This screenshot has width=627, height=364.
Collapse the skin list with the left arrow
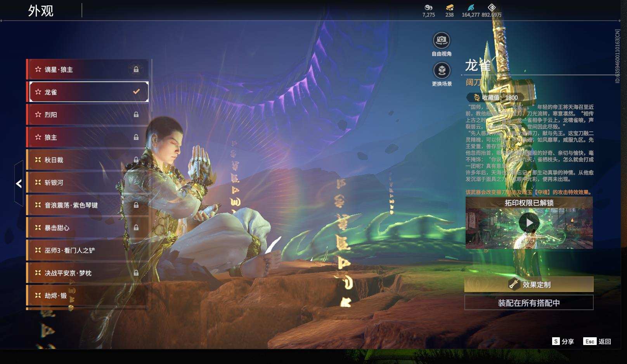pyautogui.click(x=19, y=183)
